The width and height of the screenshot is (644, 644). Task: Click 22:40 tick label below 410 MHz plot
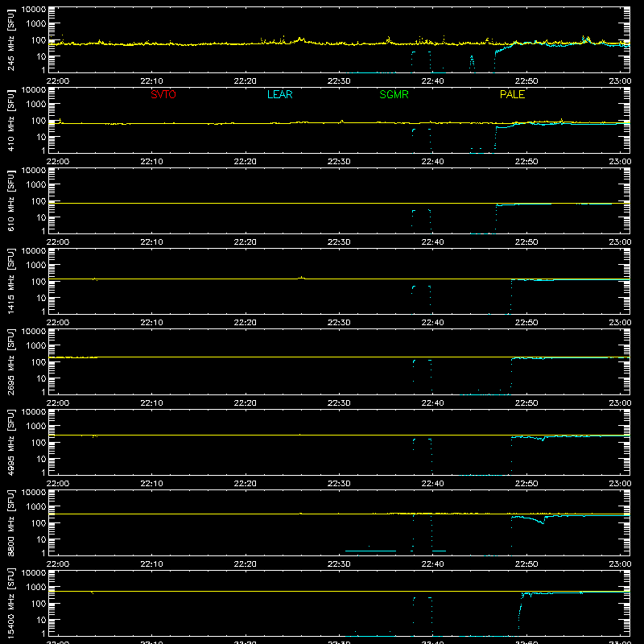pyautogui.click(x=432, y=162)
